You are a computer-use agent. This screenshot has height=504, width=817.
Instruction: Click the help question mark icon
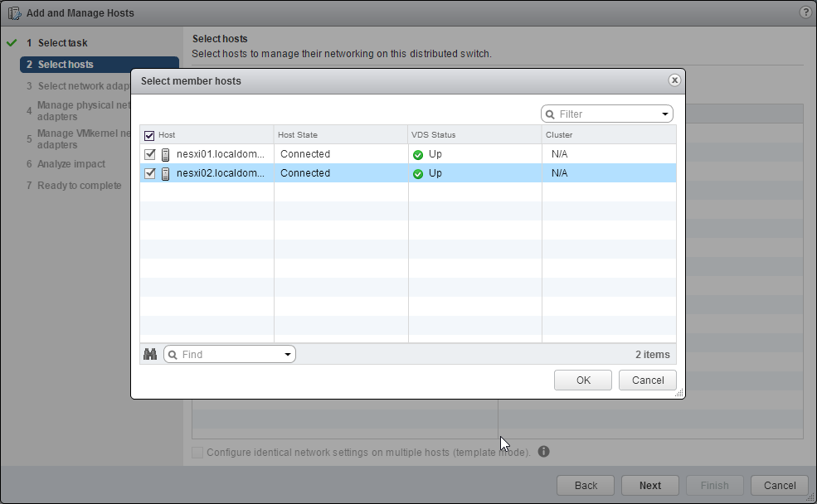pos(805,12)
